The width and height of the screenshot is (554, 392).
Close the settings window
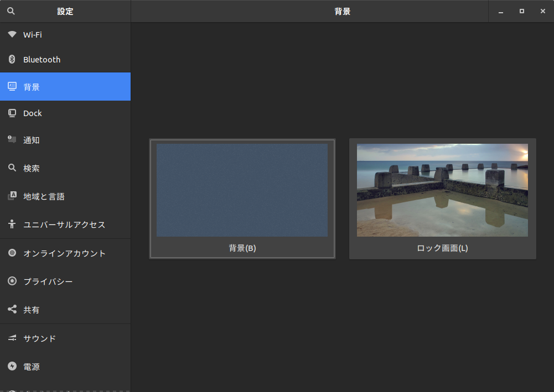tap(543, 11)
